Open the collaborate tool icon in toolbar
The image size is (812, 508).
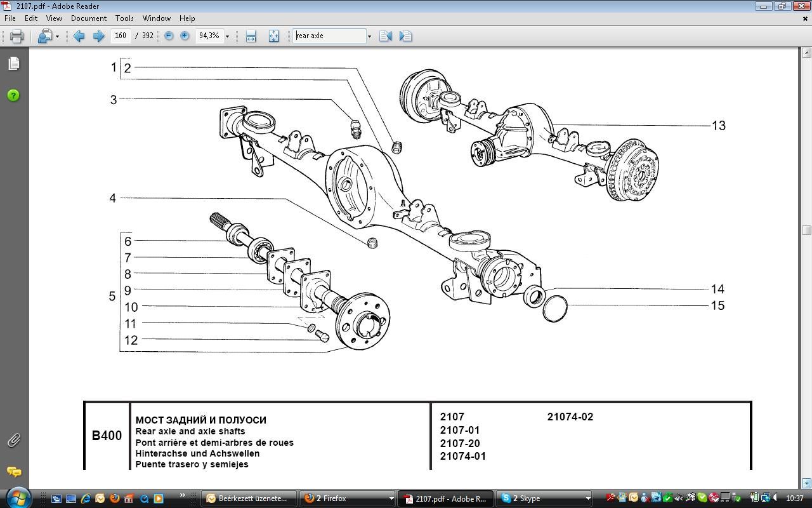[44, 36]
